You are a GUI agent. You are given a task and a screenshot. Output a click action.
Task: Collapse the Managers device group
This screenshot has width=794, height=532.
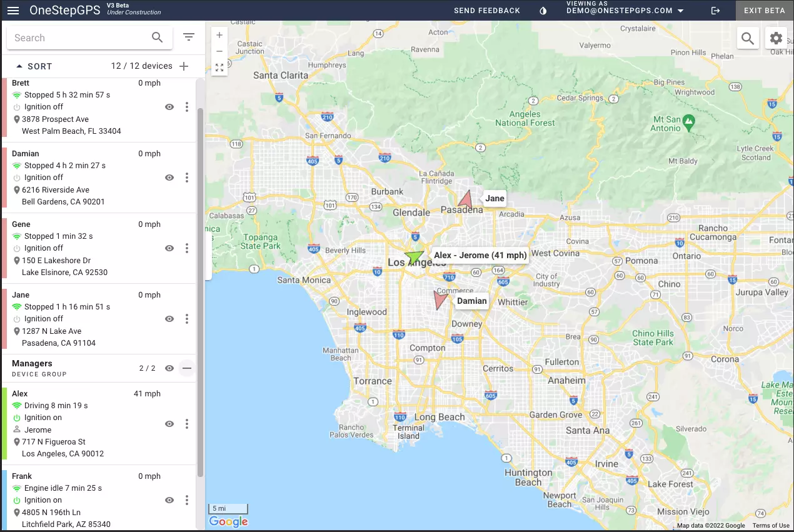186,368
